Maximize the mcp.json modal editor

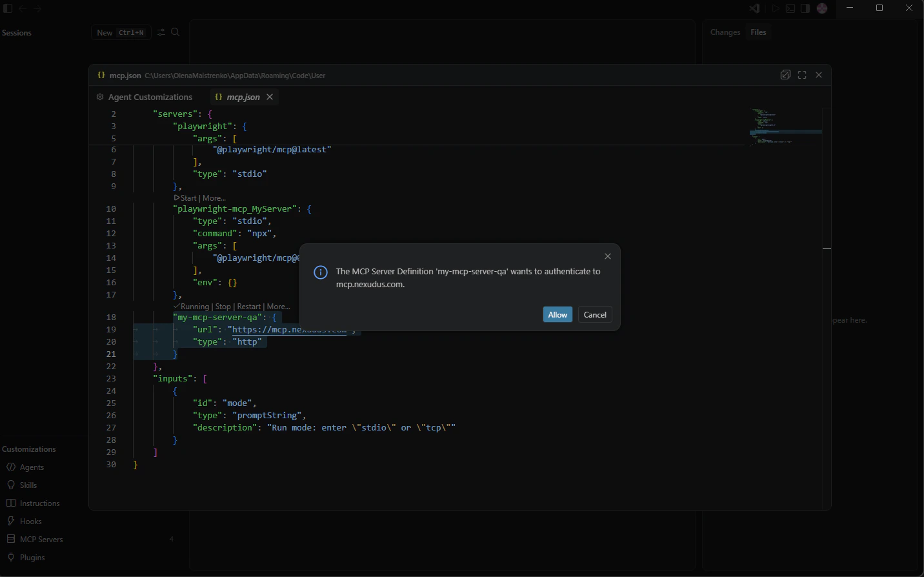coord(802,75)
